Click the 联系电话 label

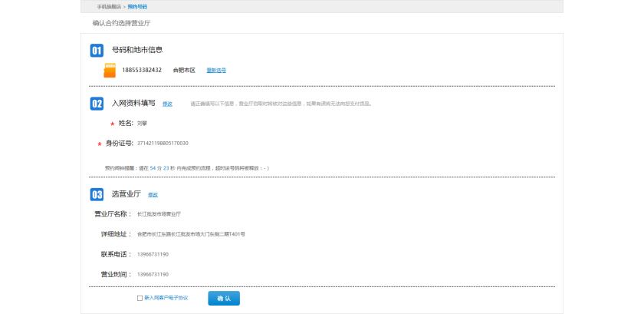(117, 254)
